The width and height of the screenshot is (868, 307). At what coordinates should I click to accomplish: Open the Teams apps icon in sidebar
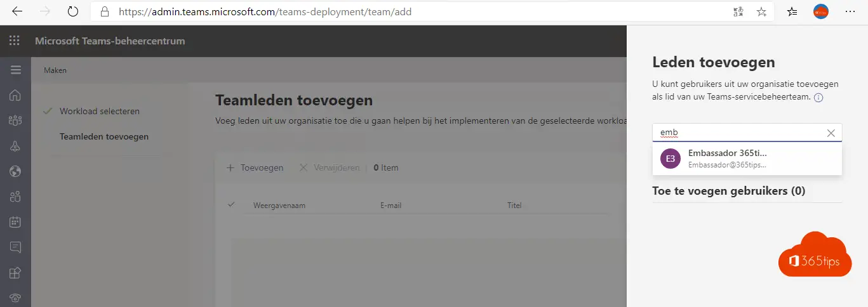[15, 273]
